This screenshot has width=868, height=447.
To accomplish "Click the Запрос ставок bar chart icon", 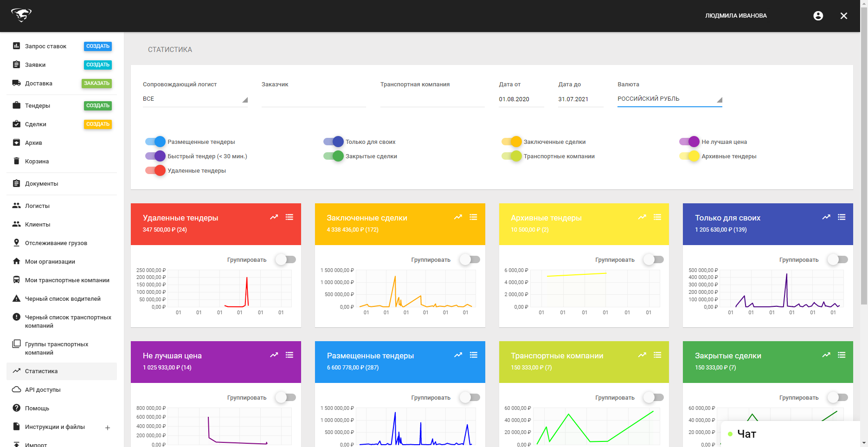I will coord(16,46).
